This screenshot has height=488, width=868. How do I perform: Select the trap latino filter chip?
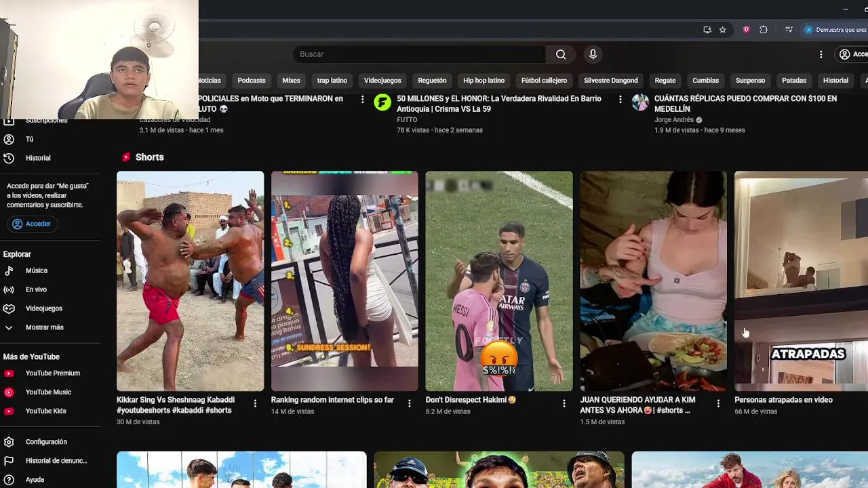pos(332,80)
